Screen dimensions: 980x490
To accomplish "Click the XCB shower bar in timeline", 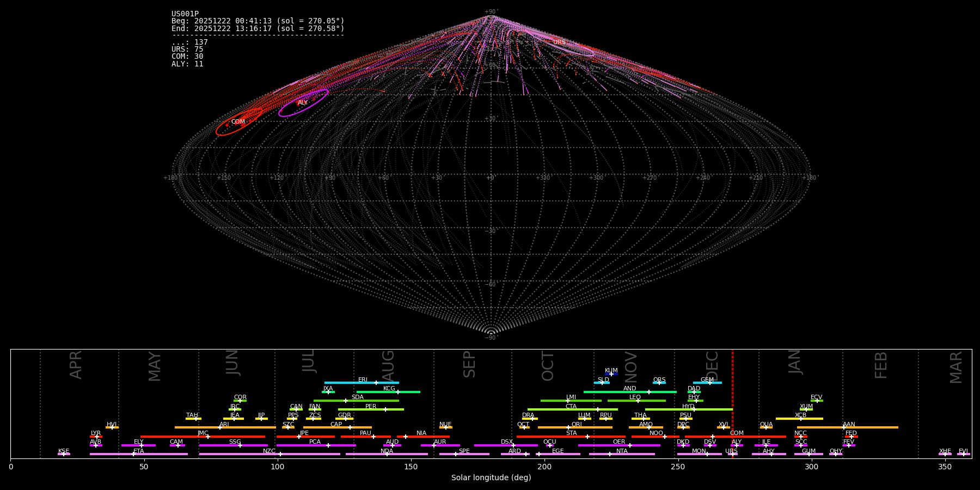I will pyautogui.click(x=799, y=419).
